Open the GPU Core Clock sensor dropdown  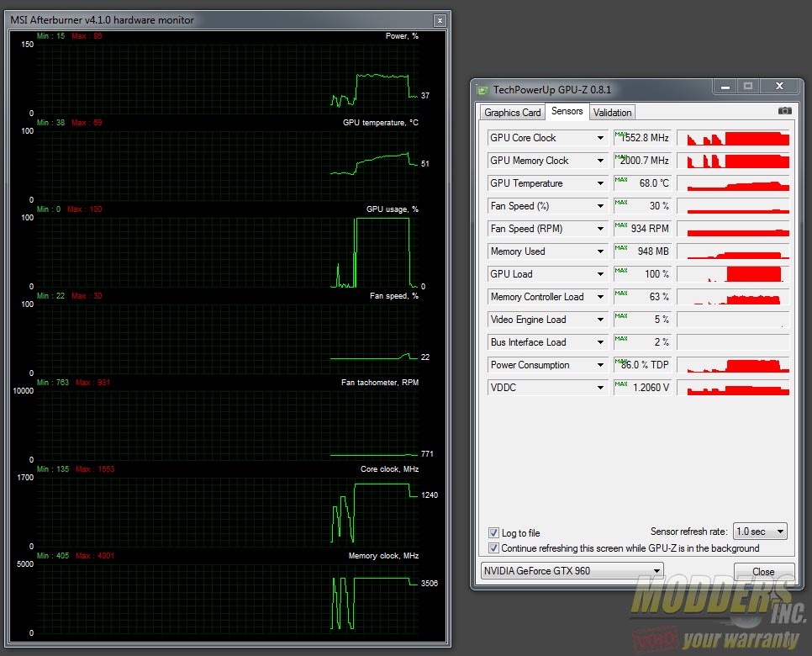[x=599, y=138]
